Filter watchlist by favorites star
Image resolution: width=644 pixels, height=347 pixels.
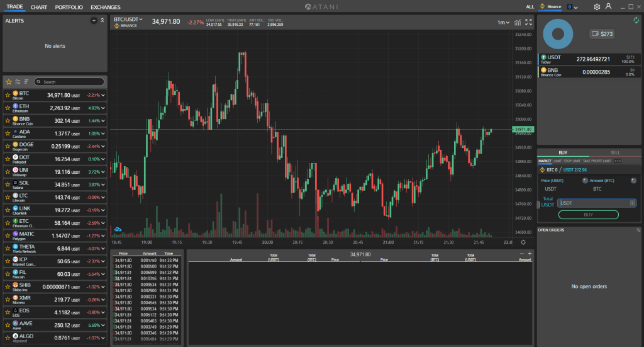(x=9, y=82)
